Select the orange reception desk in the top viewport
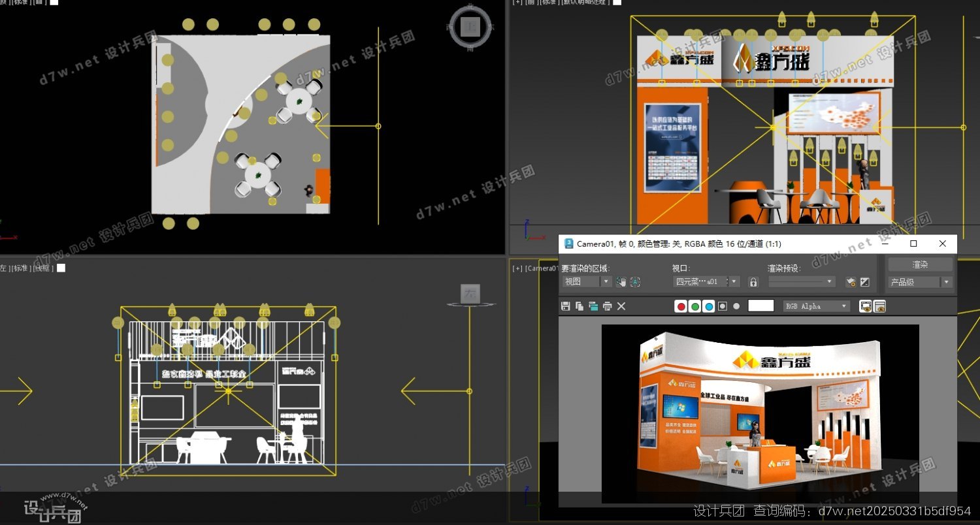The width and height of the screenshot is (980, 525). coord(322,186)
